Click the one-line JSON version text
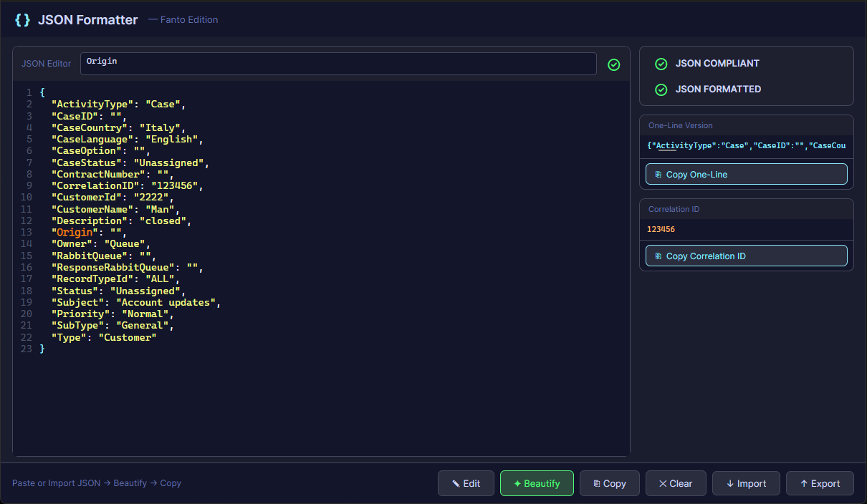 (x=746, y=146)
